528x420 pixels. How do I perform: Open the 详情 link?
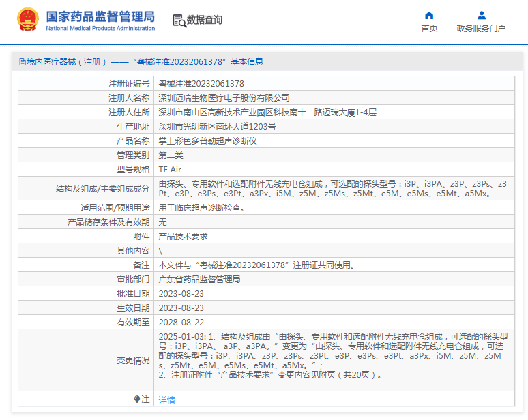click(x=166, y=400)
